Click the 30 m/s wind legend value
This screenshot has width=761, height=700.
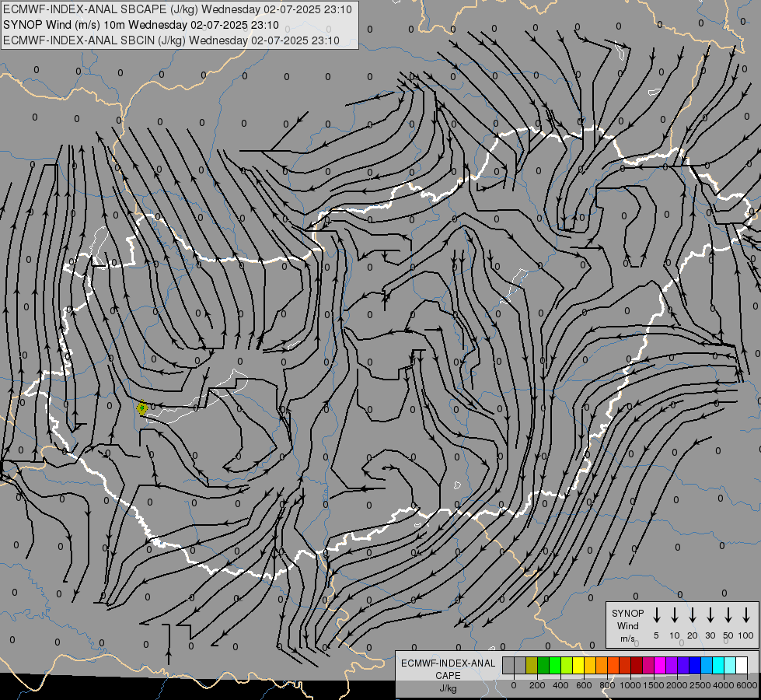coord(710,635)
